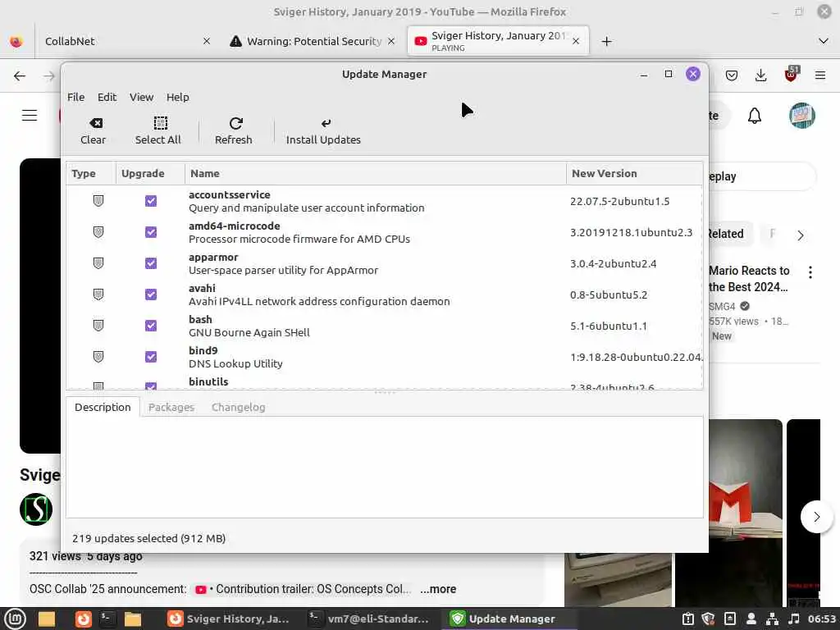Switch to the Warning: Potential Security tab
Screen dimensions: 840x630
click(313, 41)
